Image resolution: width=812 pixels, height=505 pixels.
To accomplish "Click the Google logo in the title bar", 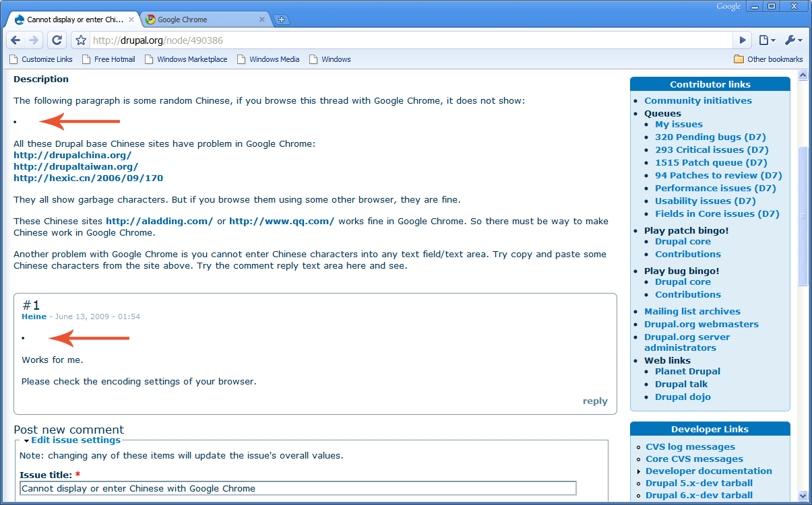I will pos(728,5).
